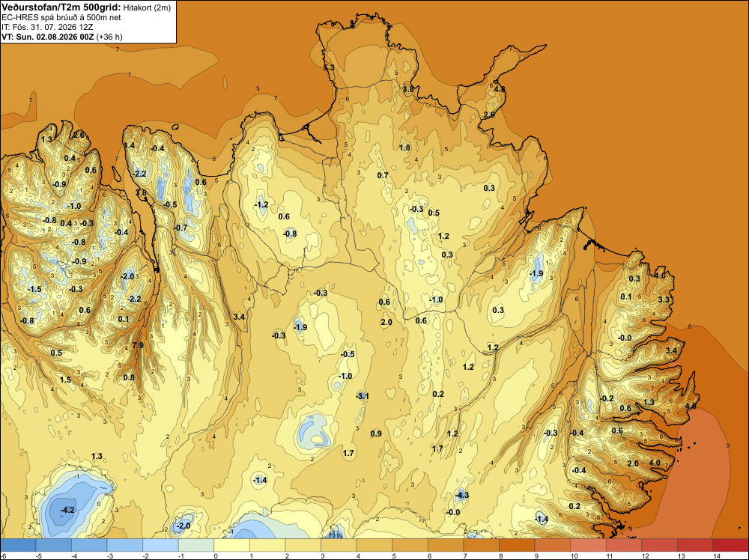Image resolution: width=749 pixels, height=560 pixels.
Task: Click the Veðurstofan/T2m 500grid title
Action: pyautogui.click(x=61, y=7)
